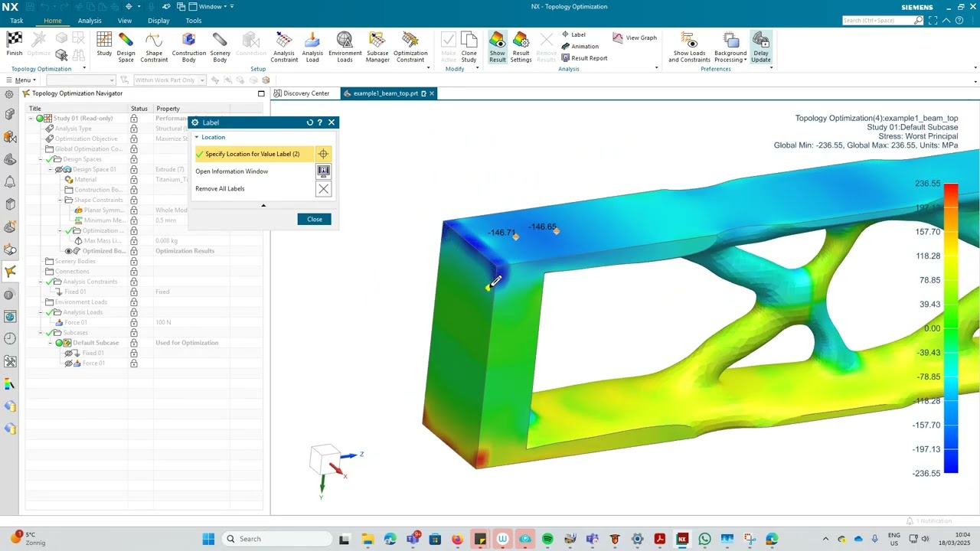Viewport: 980px width, 551px height.
Task: Click the -146.71 value label on model
Action: pos(502,233)
